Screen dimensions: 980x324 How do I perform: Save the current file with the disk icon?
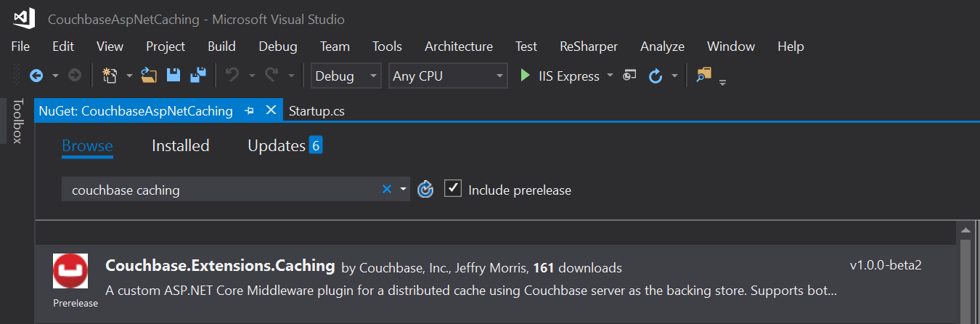[x=173, y=76]
